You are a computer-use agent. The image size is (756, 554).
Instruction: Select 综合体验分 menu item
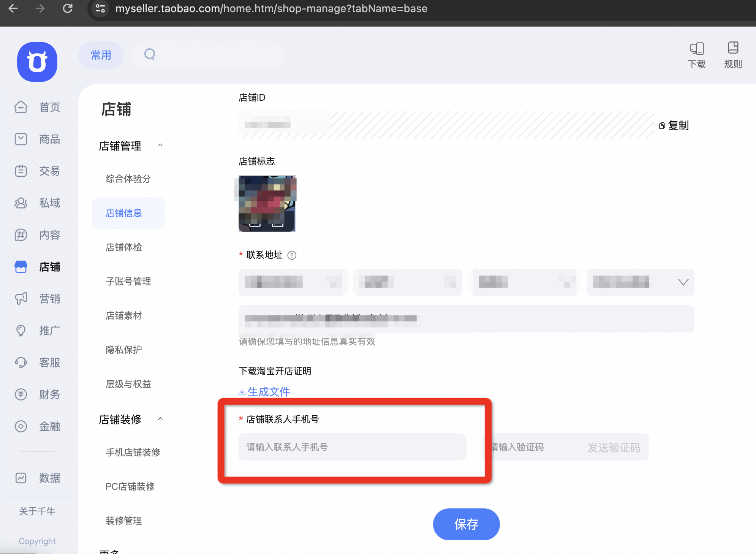[x=128, y=179]
